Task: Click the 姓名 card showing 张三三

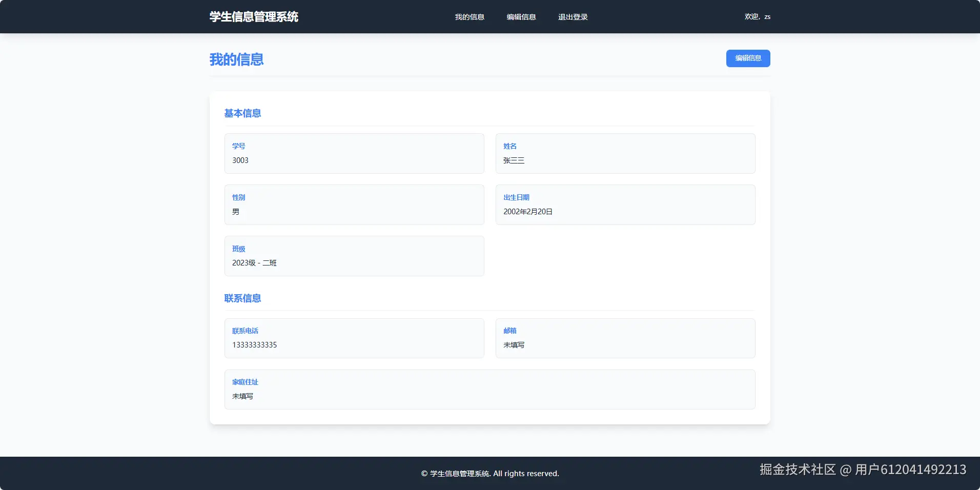Action: pyautogui.click(x=625, y=153)
